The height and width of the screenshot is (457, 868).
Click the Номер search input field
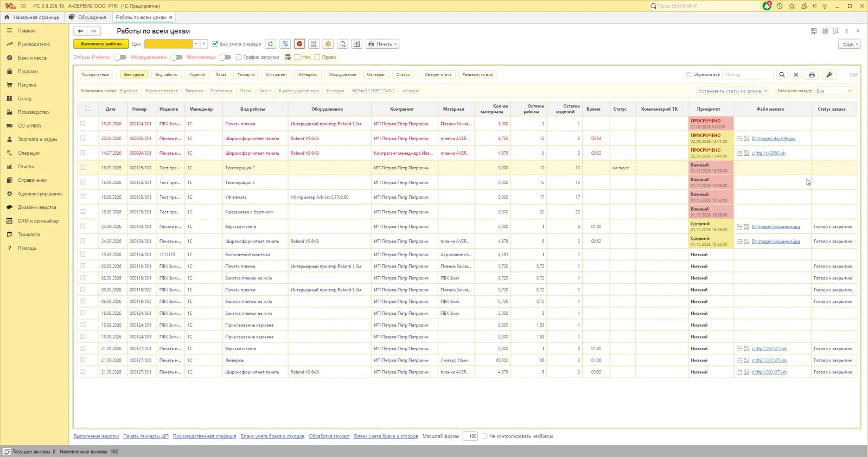748,75
